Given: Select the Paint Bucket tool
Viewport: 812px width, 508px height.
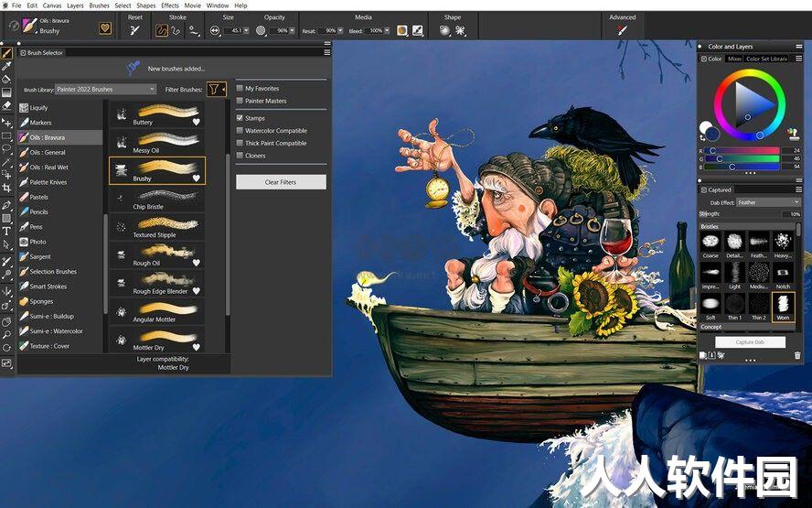Looking at the screenshot, I should 6,80.
